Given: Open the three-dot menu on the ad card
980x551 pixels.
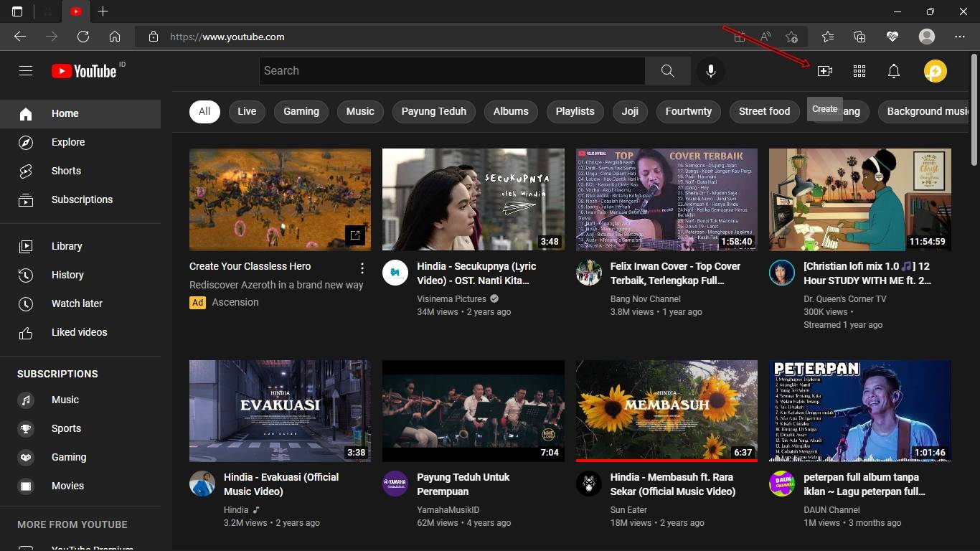Looking at the screenshot, I should point(362,268).
